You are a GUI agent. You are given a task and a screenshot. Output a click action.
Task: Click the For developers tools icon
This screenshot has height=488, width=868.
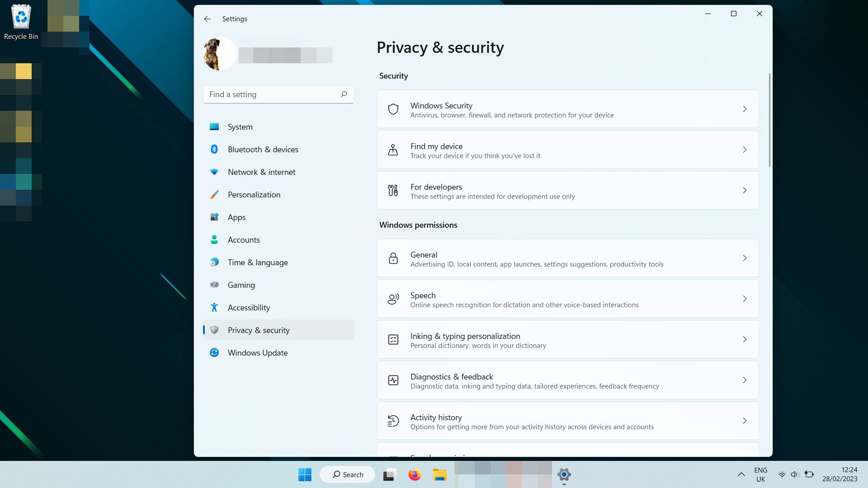click(393, 190)
